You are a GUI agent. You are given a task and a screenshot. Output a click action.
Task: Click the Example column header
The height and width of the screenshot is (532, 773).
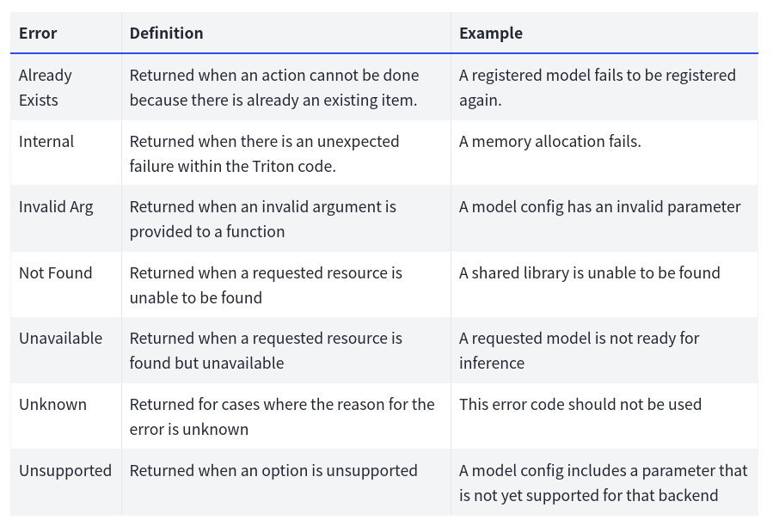point(490,34)
